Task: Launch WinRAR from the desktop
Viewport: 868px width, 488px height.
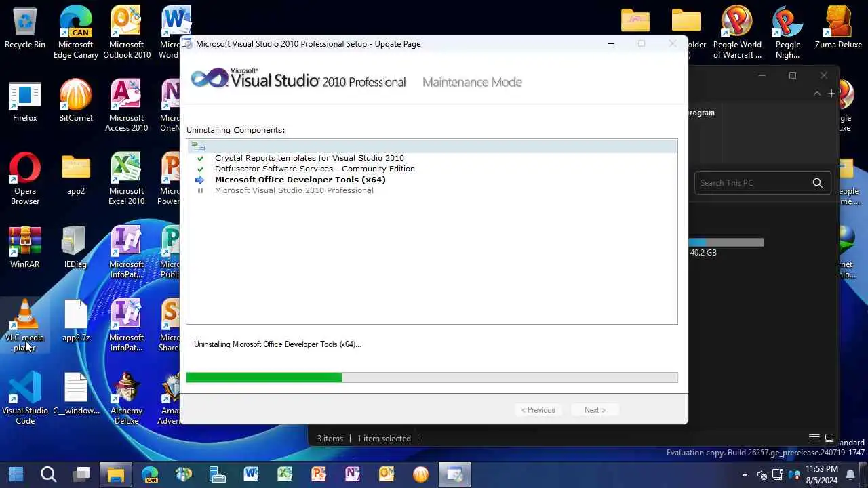Action: pos(25,248)
